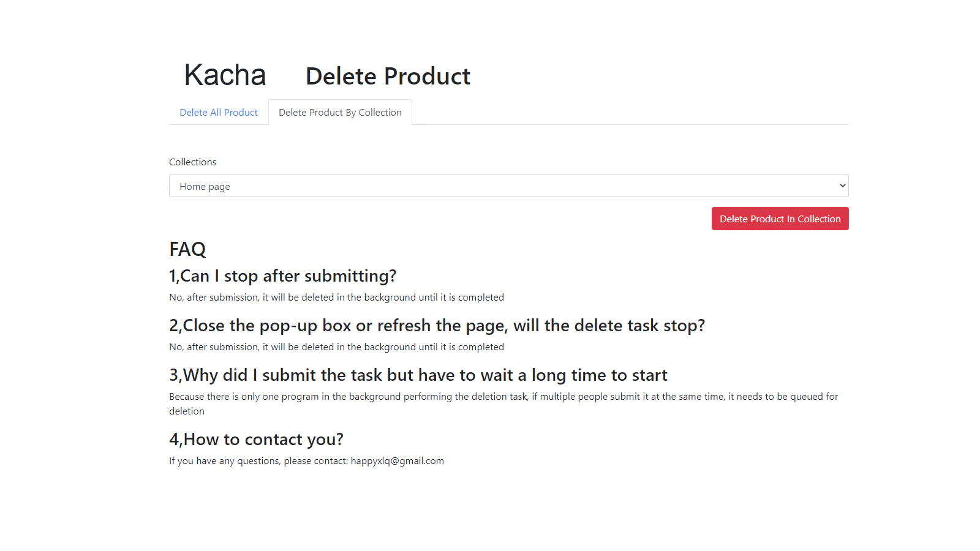This screenshot has width=980, height=551.
Task: Click the 'How to contact you?' heading
Action: click(256, 440)
